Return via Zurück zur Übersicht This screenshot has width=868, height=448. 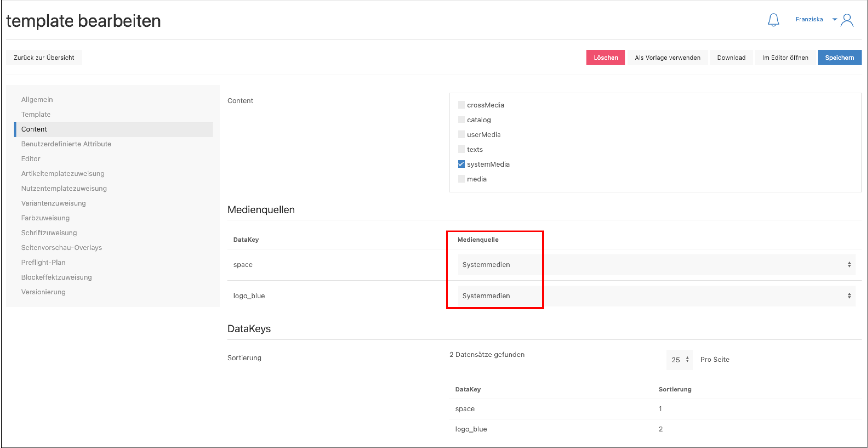point(44,58)
